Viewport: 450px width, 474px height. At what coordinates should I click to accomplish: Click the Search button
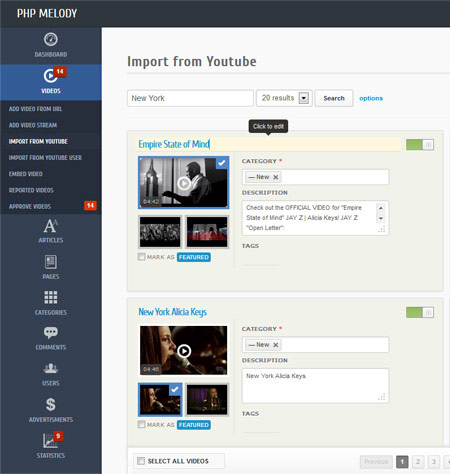pos(334,98)
